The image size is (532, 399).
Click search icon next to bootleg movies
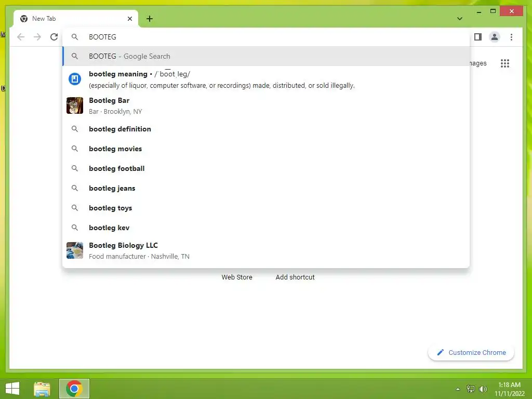(x=75, y=149)
